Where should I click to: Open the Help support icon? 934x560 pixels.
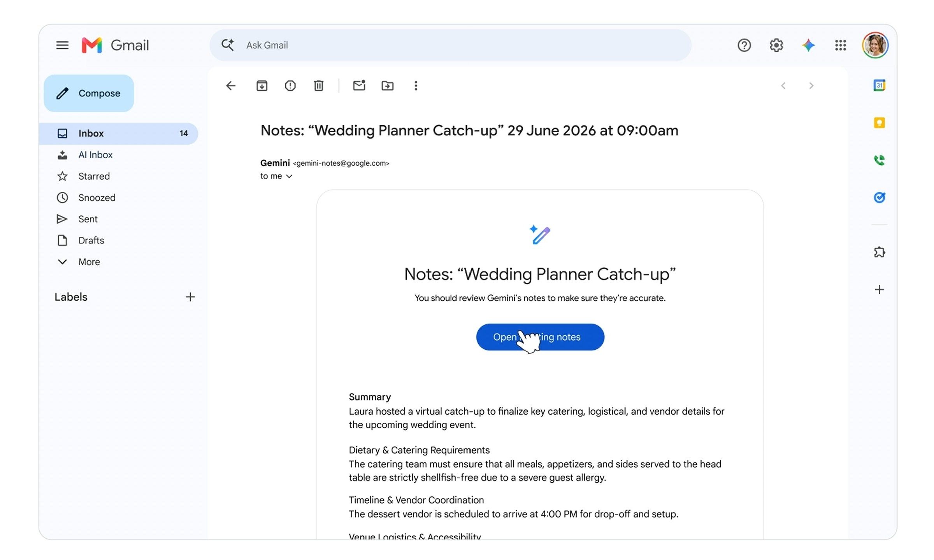pyautogui.click(x=744, y=45)
